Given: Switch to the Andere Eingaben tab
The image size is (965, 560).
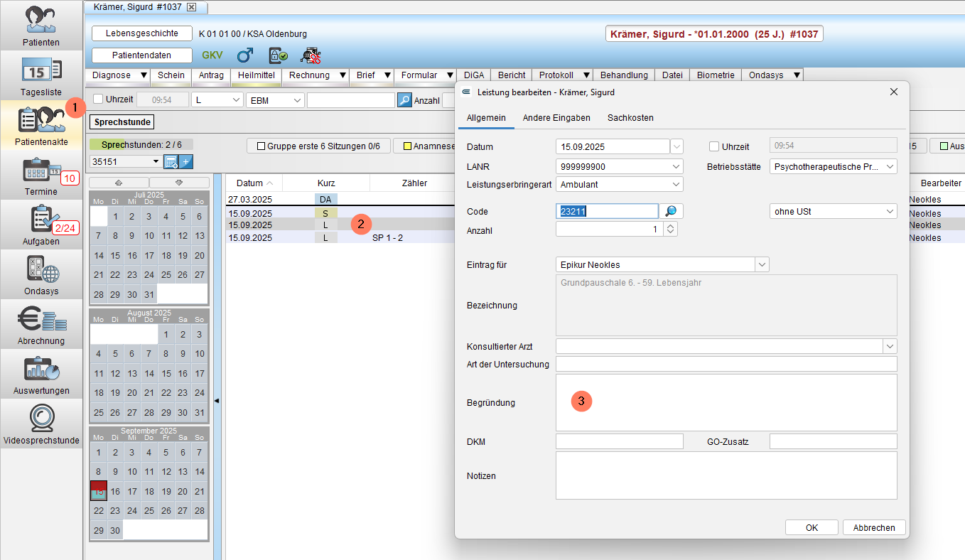Looking at the screenshot, I should coord(556,118).
